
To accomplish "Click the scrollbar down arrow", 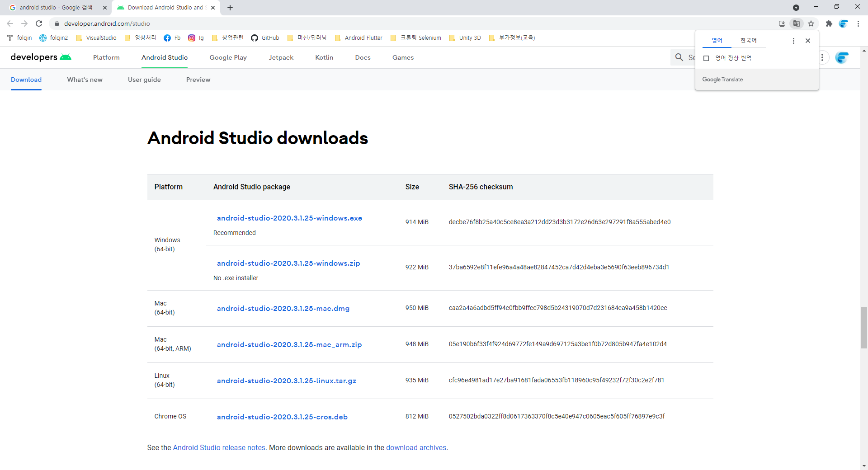I will pyautogui.click(x=864, y=465).
